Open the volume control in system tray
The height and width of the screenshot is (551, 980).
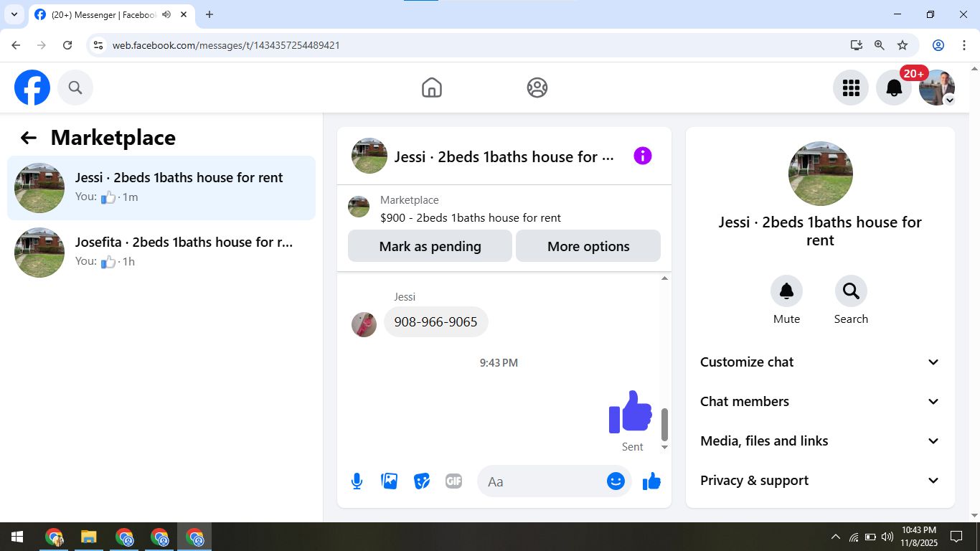pos(887,537)
